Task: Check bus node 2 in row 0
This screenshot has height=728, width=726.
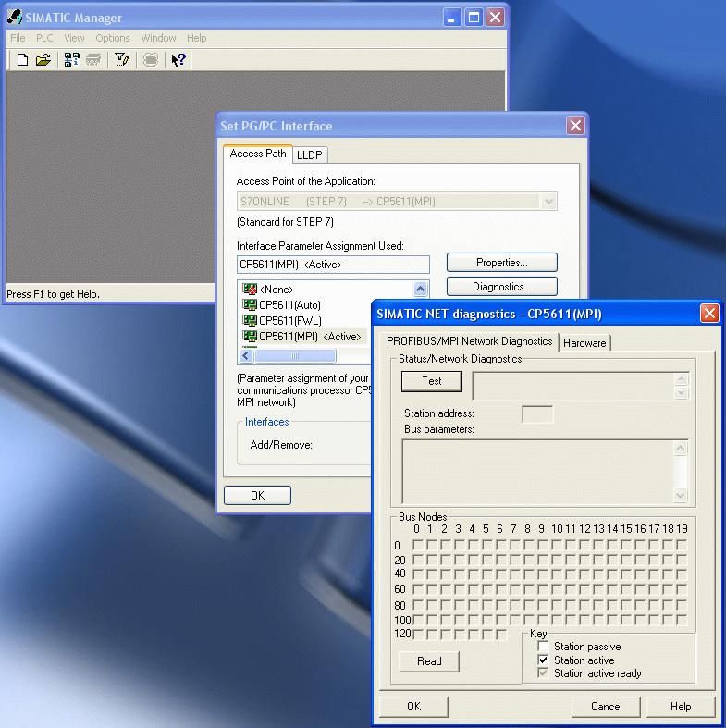Action: pyautogui.click(x=445, y=545)
